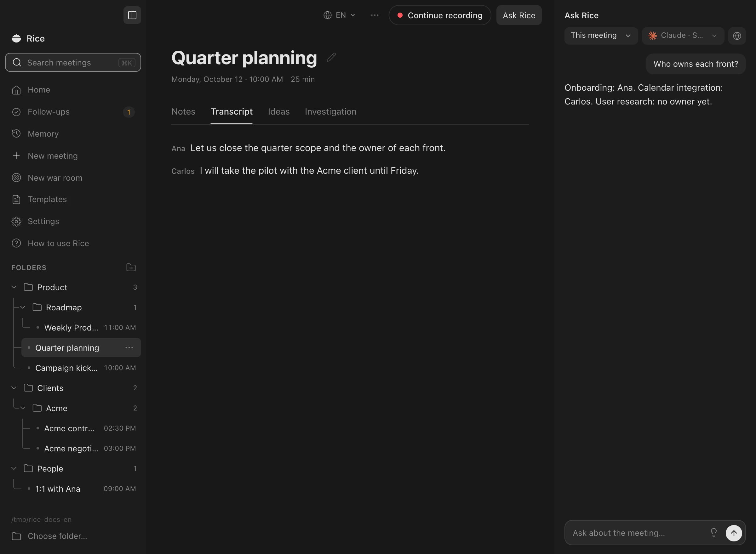
Task: Create a New war room
Action: (73, 178)
